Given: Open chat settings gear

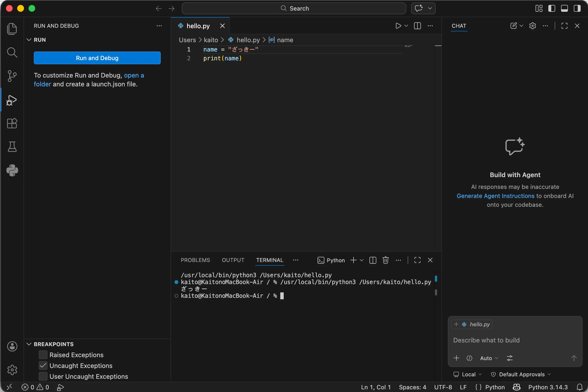Looking at the screenshot, I should (532, 26).
